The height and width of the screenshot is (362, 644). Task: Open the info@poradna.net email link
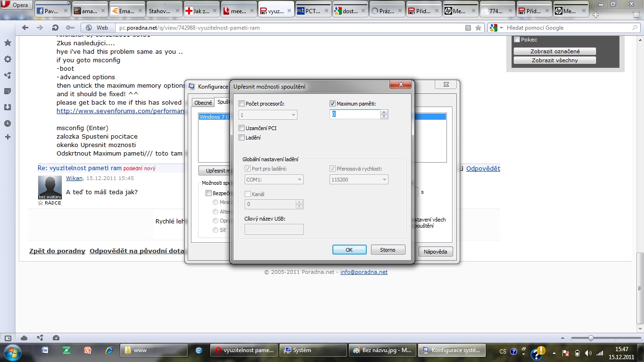[x=364, y=272]
